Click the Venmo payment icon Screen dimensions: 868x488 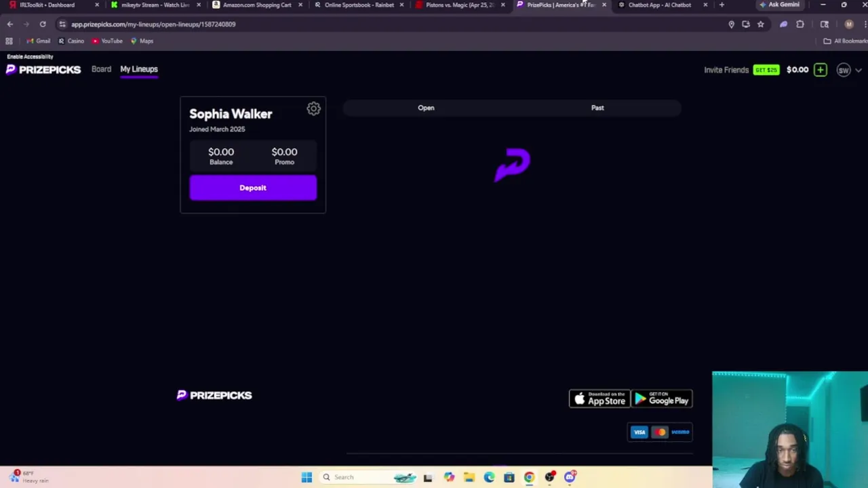[680, 432]
